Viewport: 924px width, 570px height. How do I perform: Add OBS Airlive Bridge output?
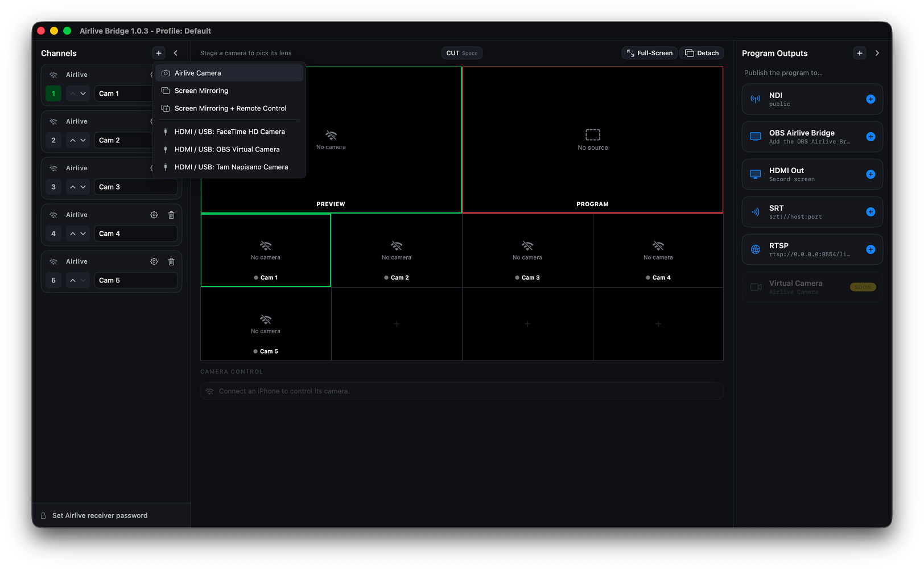871,137
